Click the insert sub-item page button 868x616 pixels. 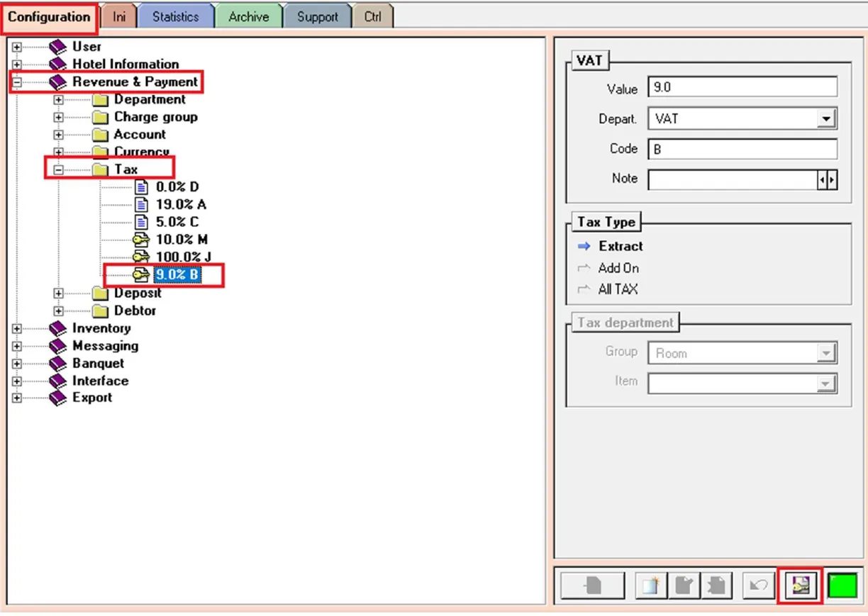pos(592,586)
